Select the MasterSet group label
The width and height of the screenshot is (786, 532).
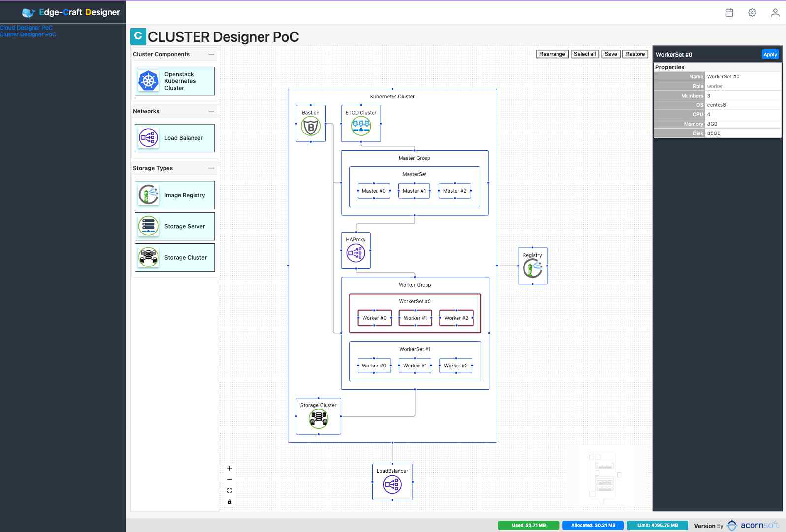click(415, 174)
